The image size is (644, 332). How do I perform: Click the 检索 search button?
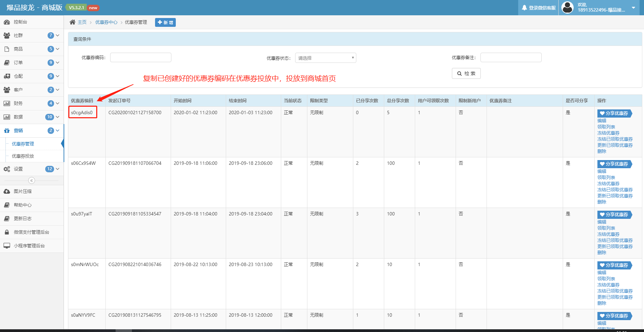pos(466,73)
